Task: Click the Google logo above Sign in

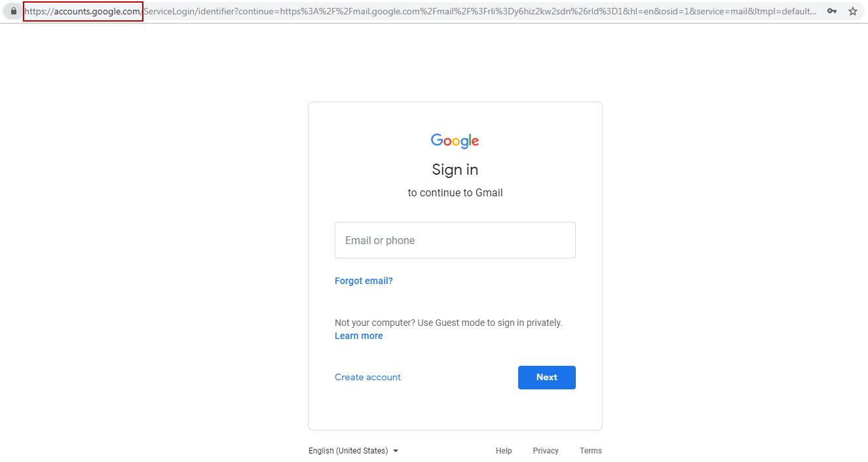Action: click(x=455, y=141)
